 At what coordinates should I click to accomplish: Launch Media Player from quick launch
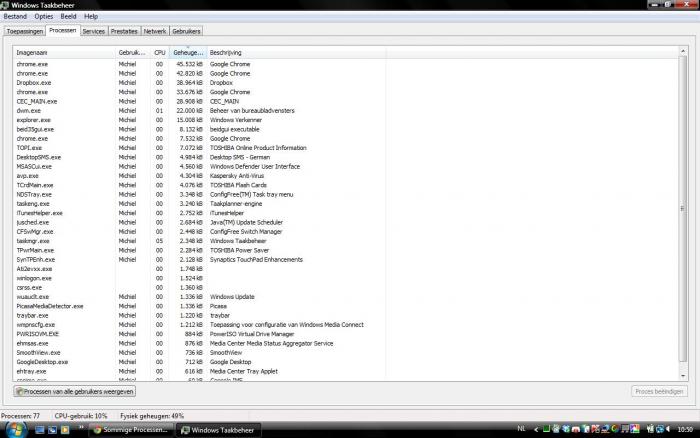click(x=65, y=430)
